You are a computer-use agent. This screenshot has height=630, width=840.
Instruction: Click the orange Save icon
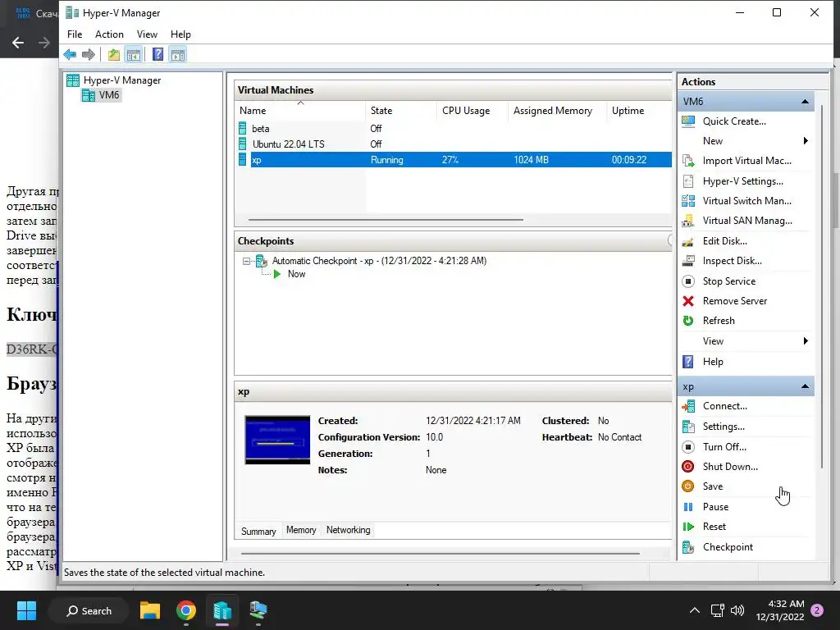pyautogui.click(x=688, y=486)
